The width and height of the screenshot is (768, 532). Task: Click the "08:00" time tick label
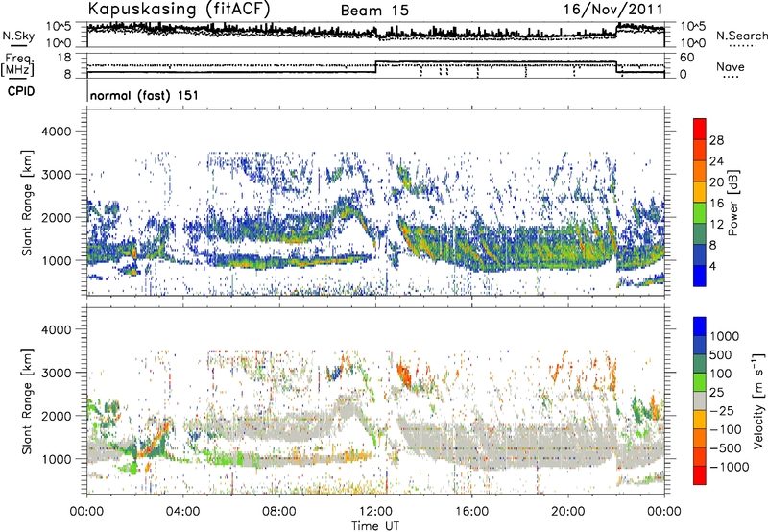click(279, 512)
